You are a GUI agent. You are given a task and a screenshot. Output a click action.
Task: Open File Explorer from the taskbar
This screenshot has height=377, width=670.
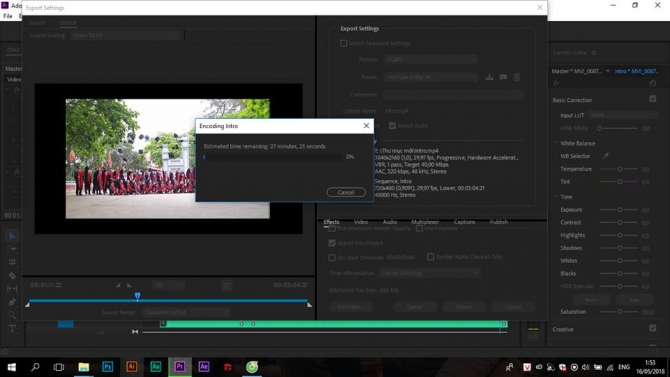(x=84, y=367)
